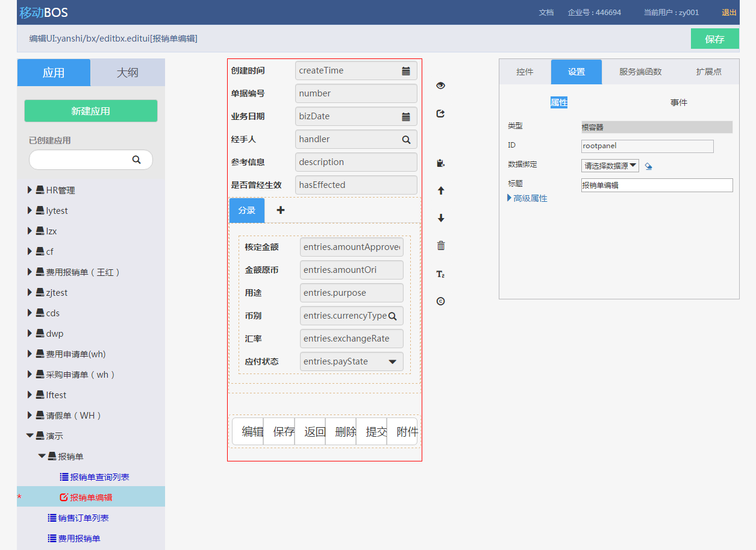This screenshot has width=756, height=550.
Task: Open the 请选择数据源 dropdown
Action: [610, 165]
